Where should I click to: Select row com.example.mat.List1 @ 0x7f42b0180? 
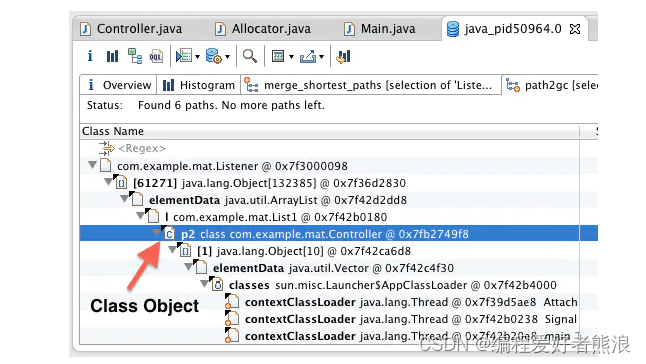pos(339,217)
